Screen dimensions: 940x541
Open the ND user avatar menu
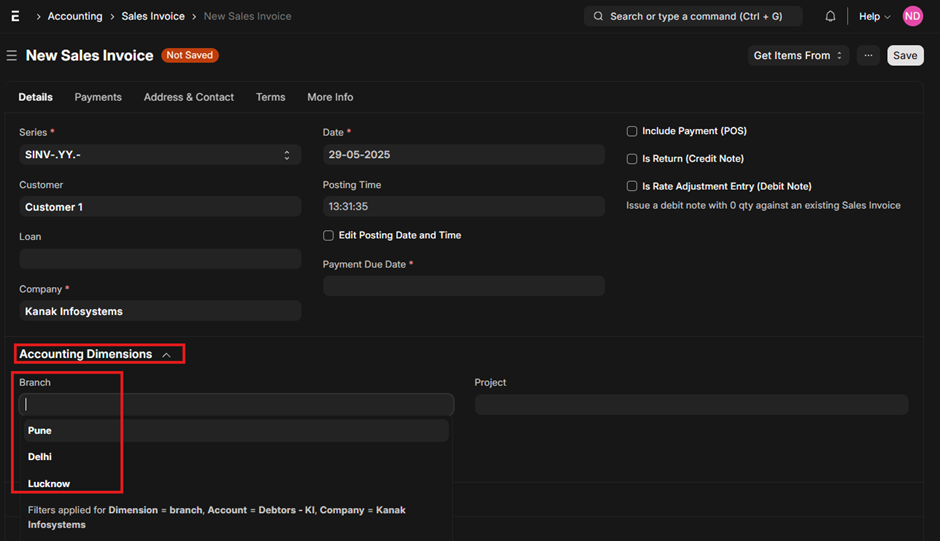coord(912,16)
